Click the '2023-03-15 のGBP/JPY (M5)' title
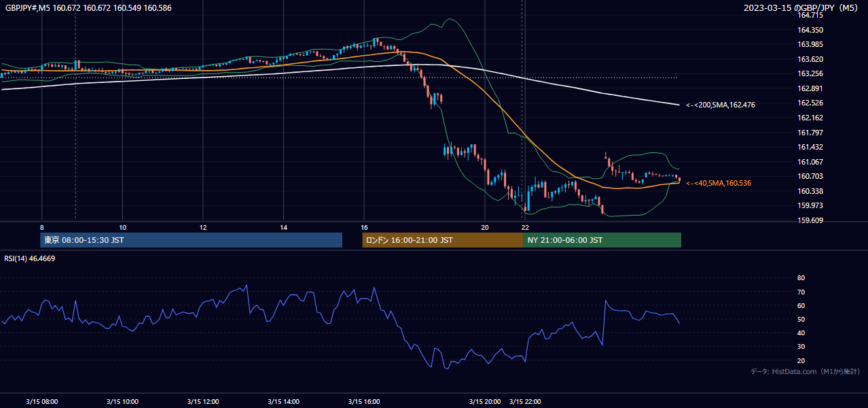The image size is (868, 408). [801, 8]
